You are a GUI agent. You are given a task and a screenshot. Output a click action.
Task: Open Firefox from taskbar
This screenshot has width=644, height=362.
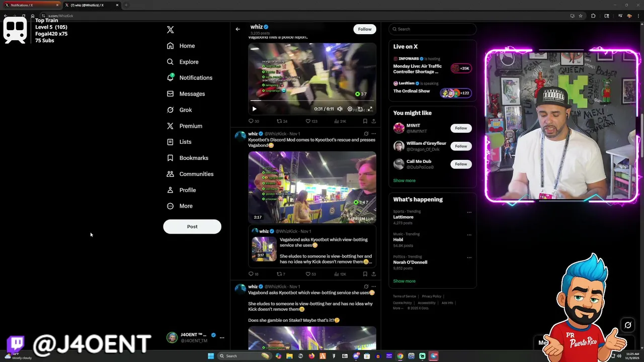311,356
